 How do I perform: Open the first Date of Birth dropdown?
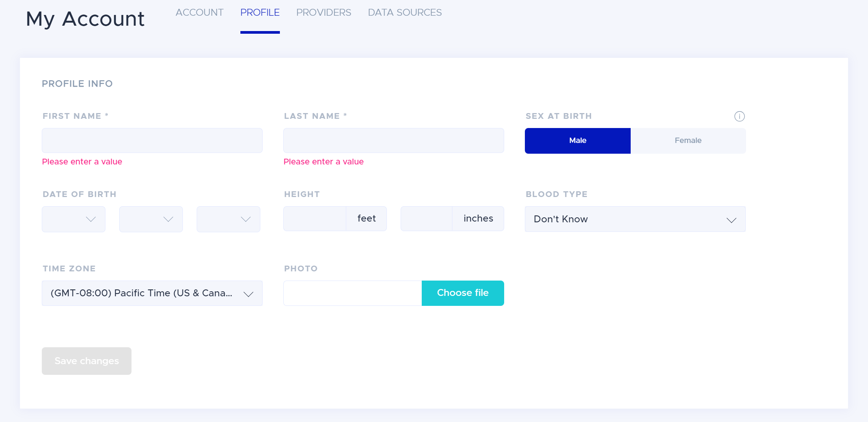point(74,219)
